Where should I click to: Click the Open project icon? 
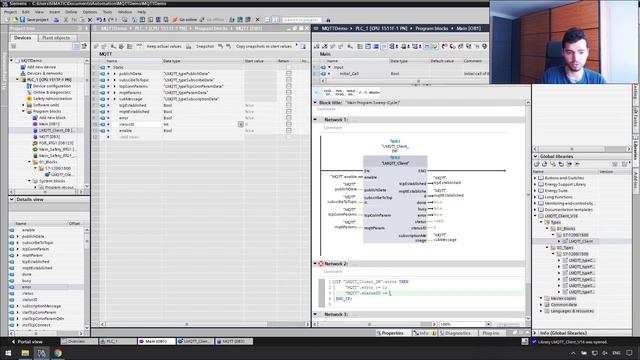click(15, 20)
